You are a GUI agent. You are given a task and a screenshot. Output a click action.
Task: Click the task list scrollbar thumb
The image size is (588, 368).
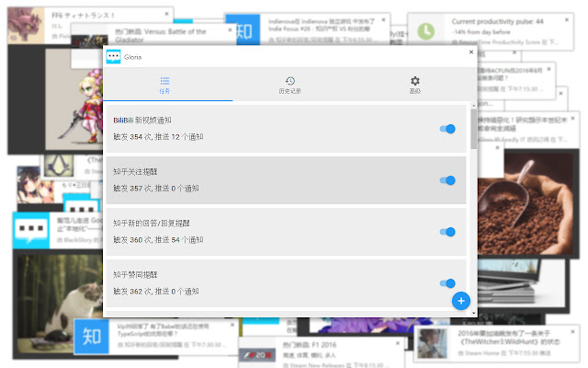[474, 129]
